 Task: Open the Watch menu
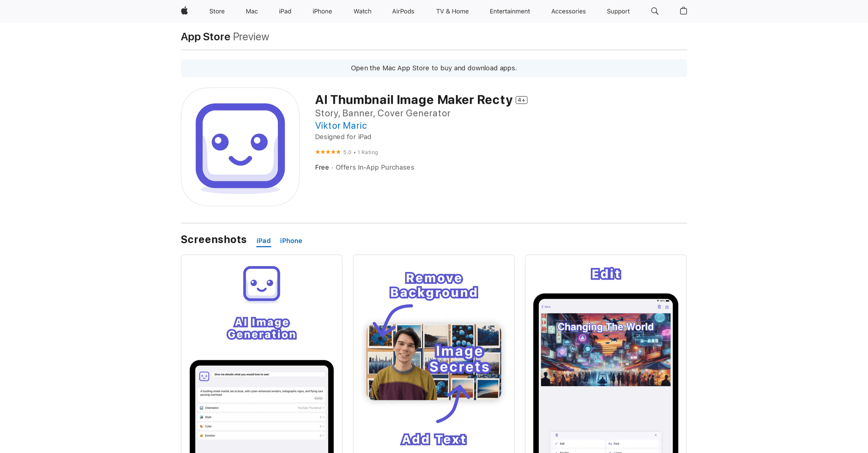(x=363, y=11)
